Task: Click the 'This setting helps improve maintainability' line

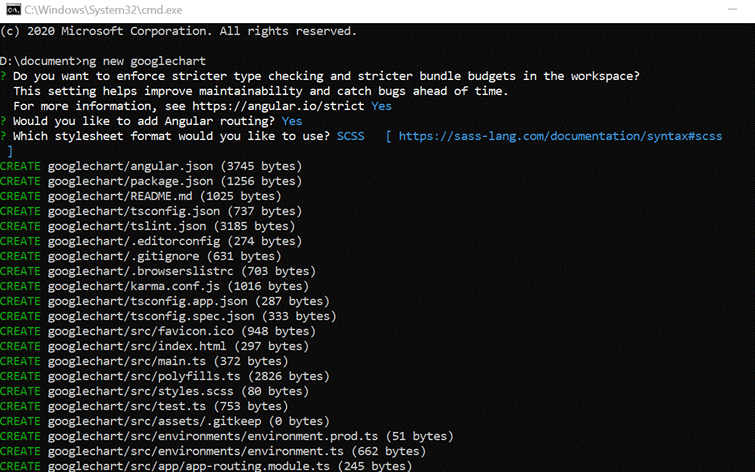Action: pyautogui.click(x=261, y=91)
